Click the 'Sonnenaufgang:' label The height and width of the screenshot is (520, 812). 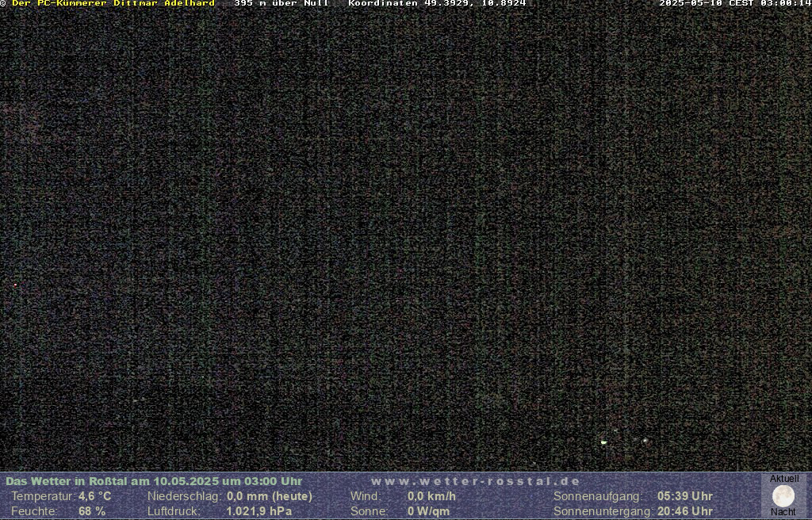(598, 496)
